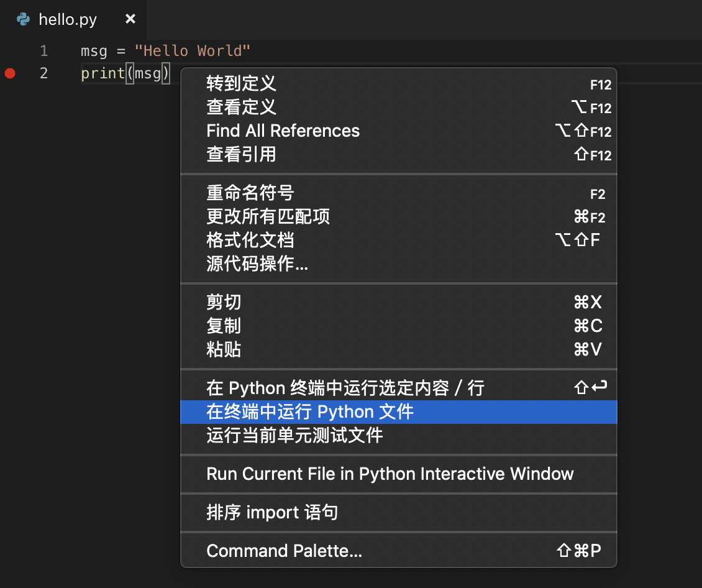This screenshot has height=588, width=702.
Task: Click the print keyword on line 2
Action: click(103, 73)
